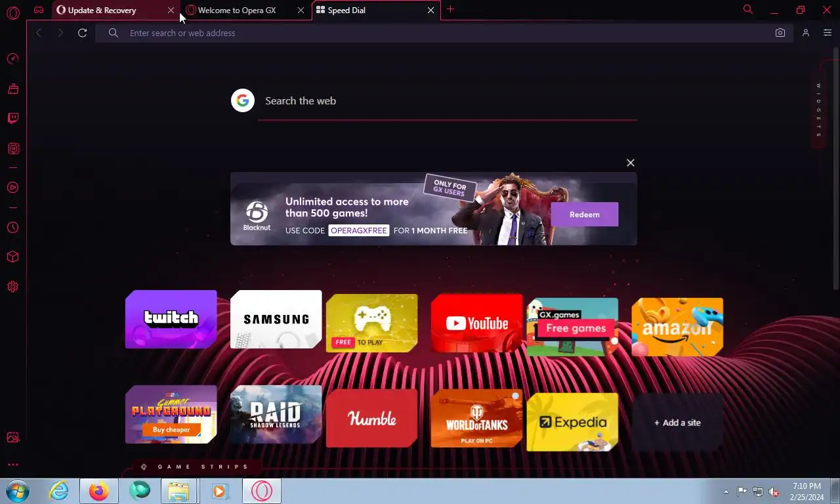The image size is (840, 504).
Task: Open the Samsung speed dial tile
Action: click(x=276, y=320)
